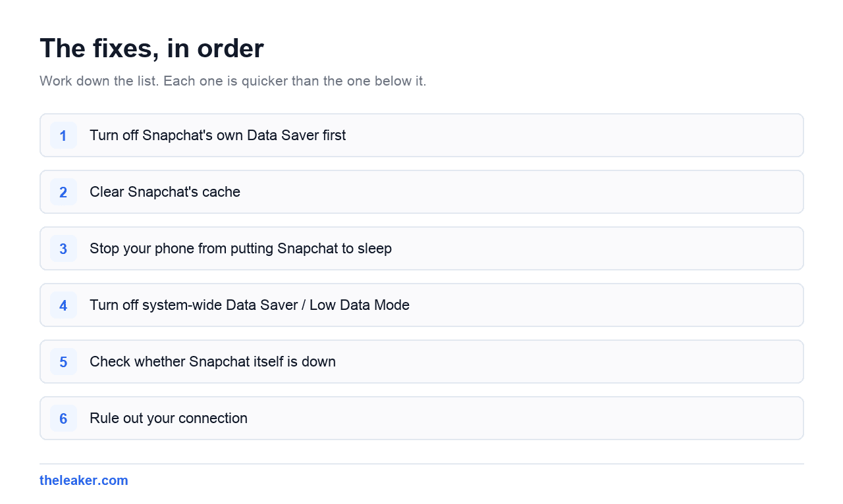
Task: Click empty space inside the connection step card
Action: (527, 418)
